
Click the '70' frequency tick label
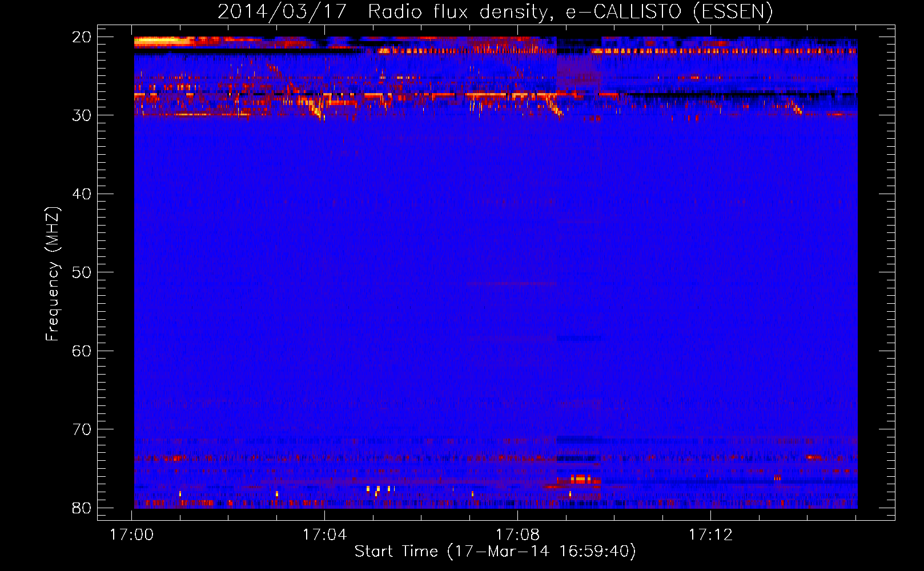click(x=82, y=429)
